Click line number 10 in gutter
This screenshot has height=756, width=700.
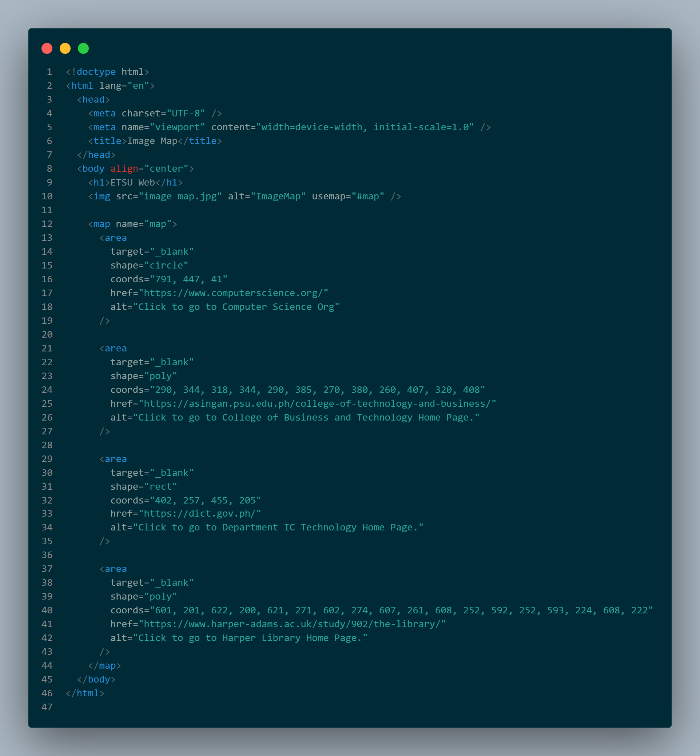(x=47, y=196)
